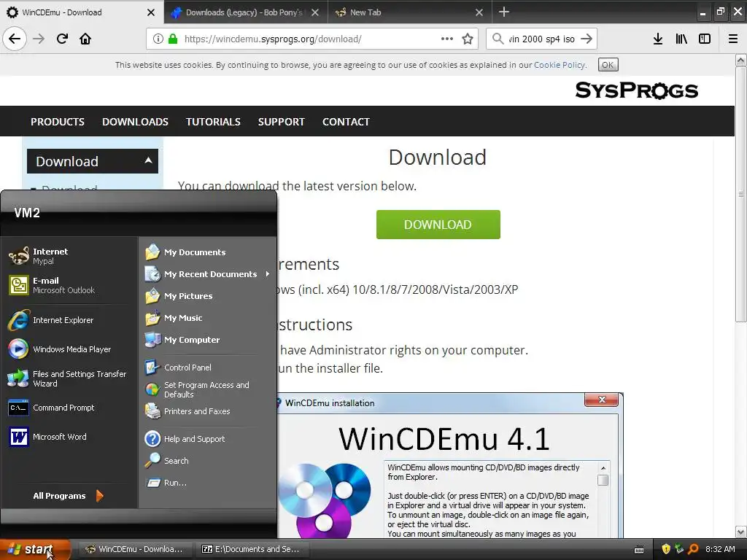This screenshot has height=560, width=747.
Task: Open the library bookshelf icon
Action: [x=681, y=39]
